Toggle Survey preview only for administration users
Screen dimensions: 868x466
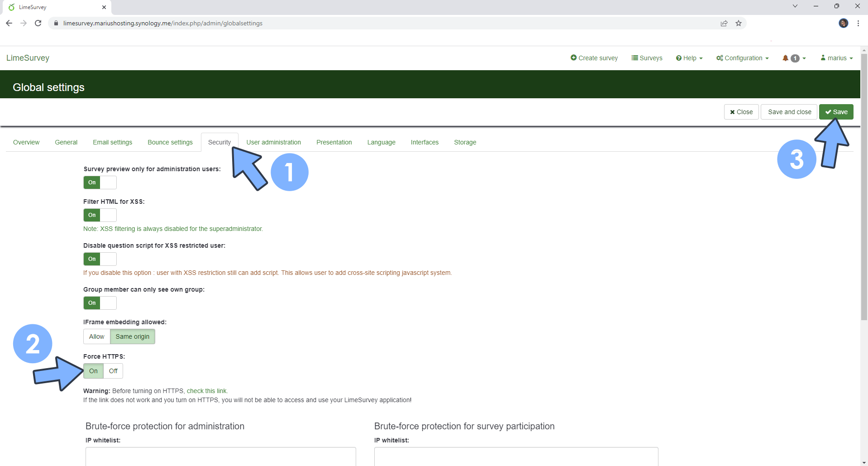pyautogui.click(x=100, y=183)
